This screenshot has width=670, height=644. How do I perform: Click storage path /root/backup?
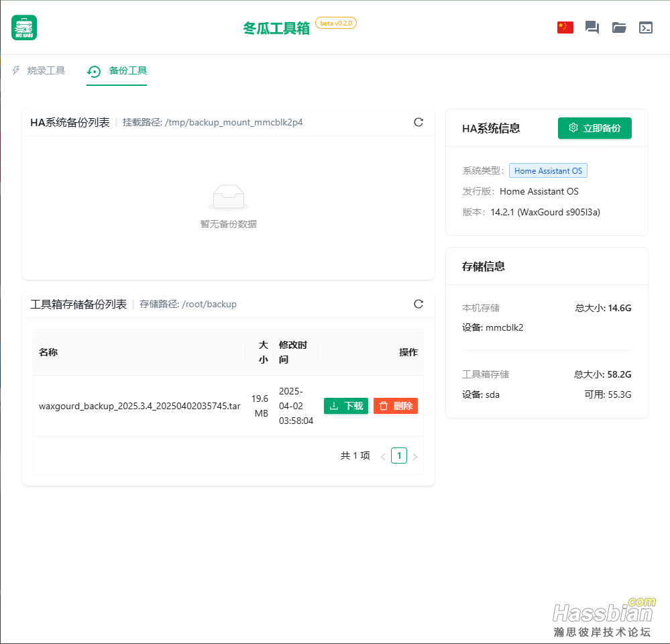209,304
